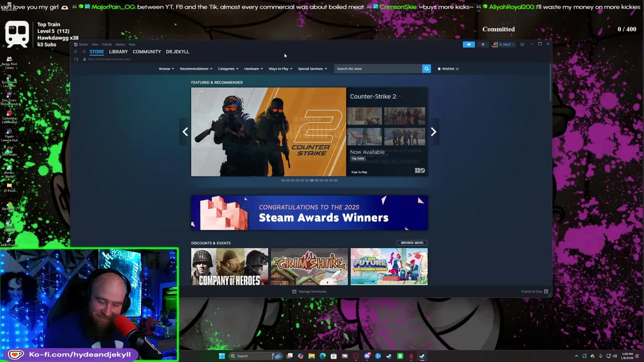This screenshot has height=362, width=644.
Task: Open Manage Downloads
Action: (309, 292)
